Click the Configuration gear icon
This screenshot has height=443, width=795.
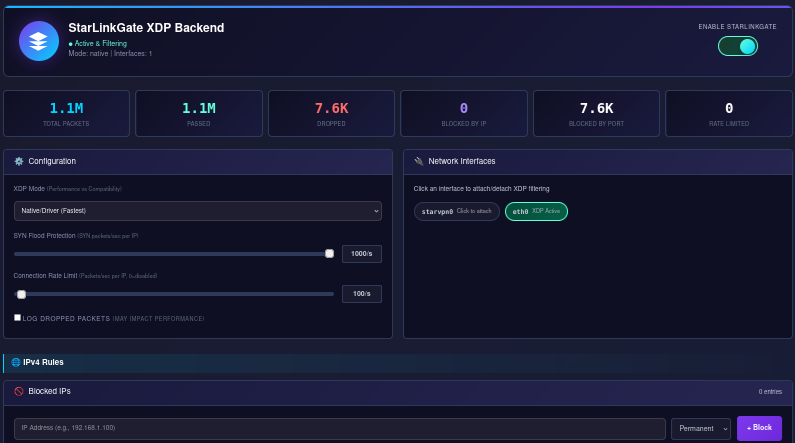[x=19, y=161]
